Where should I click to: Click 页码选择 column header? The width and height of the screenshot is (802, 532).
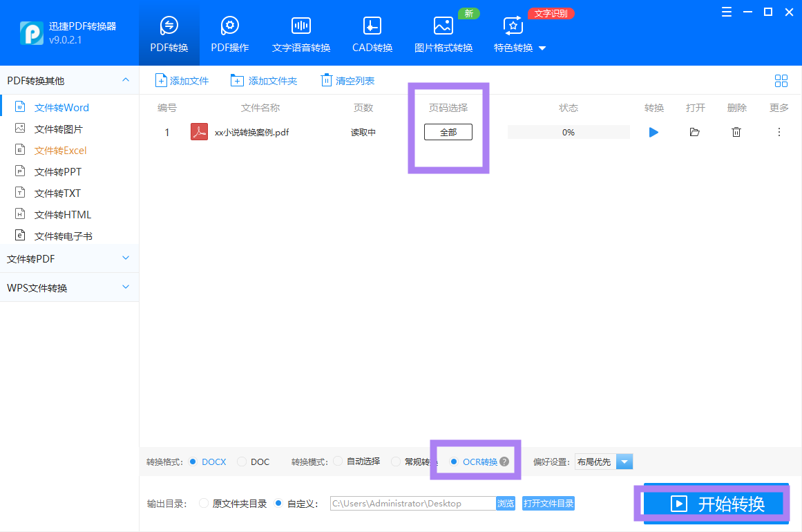tap(448, 108)
